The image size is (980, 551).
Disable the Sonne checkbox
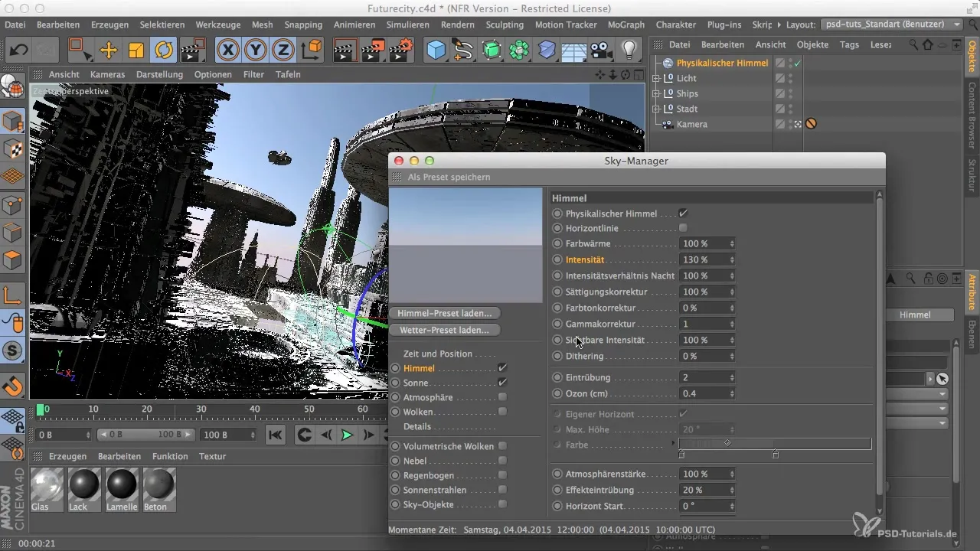click(x=502, y=383)
